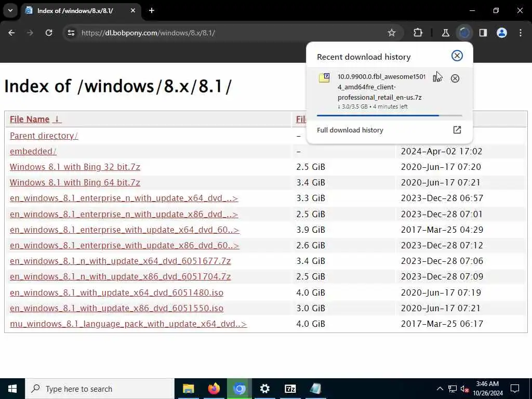Click the taskbar search box
This screenshot has width=532, height=399.
100,389
